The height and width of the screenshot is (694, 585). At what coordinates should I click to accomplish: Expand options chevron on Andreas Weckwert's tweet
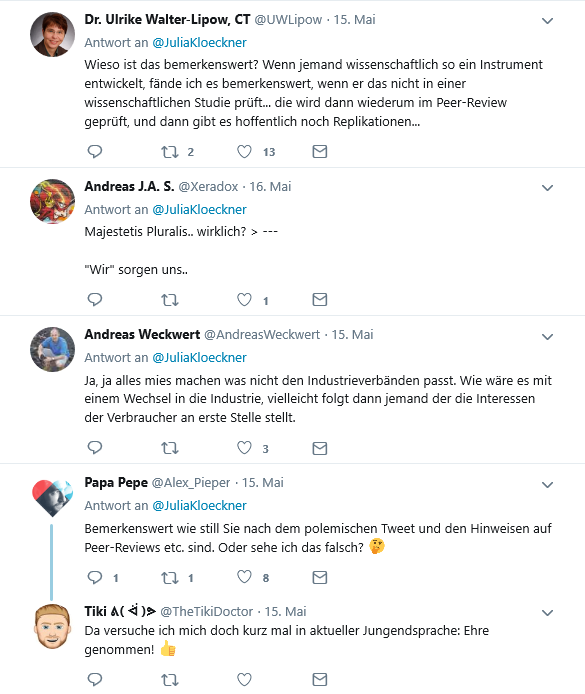point(547,337)
